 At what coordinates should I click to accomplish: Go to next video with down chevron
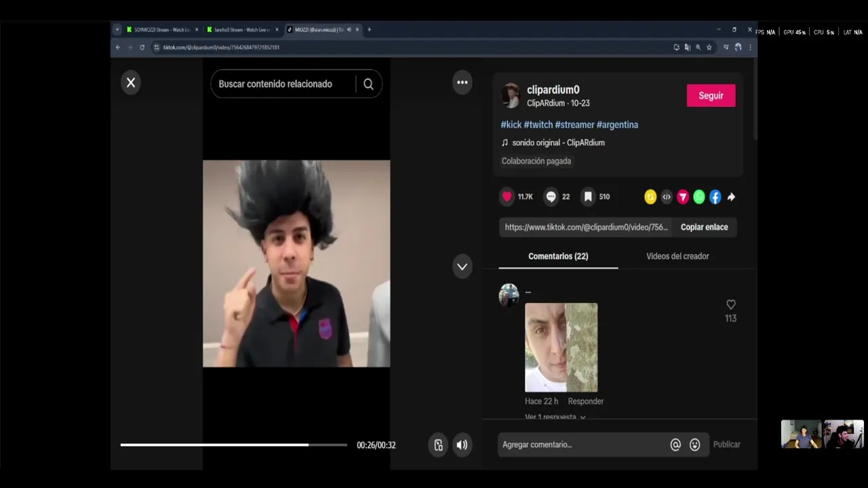pyautogui.click(x=462, y=266)
